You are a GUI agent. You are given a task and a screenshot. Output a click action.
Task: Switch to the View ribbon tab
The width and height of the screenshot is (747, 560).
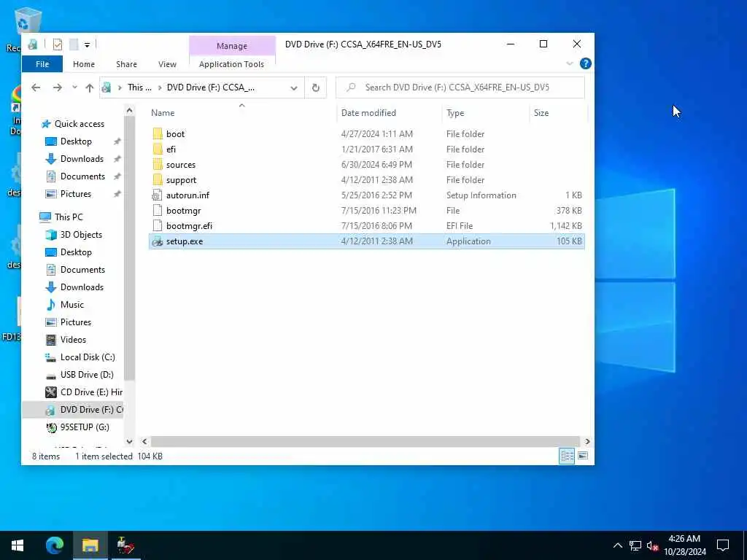pyautogui.click(x=167, y=64)
